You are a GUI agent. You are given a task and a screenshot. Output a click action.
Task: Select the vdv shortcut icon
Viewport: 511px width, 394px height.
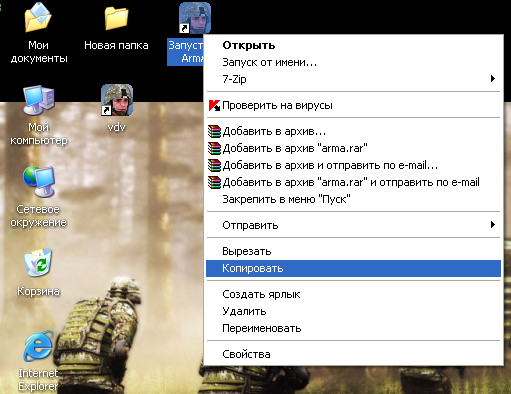(x=117, y=100)
